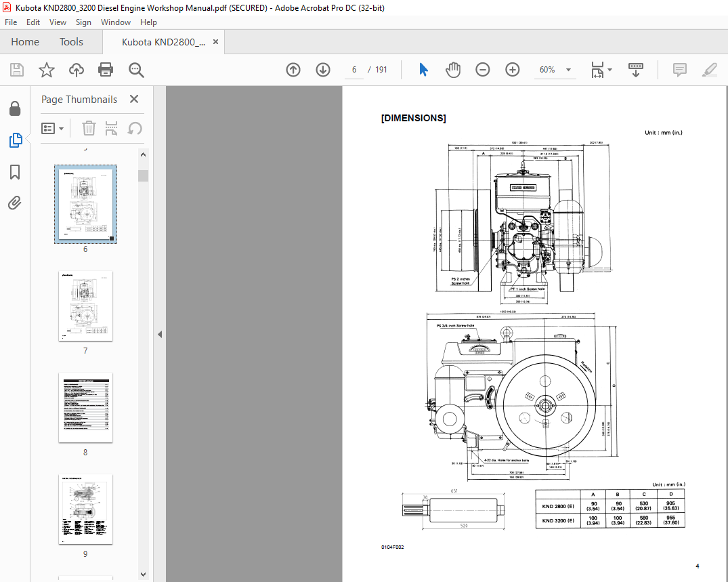728x582 pixels.
Task: Toggle Page Thumbnails panel icon in sidebar
Action: [16, 140]
